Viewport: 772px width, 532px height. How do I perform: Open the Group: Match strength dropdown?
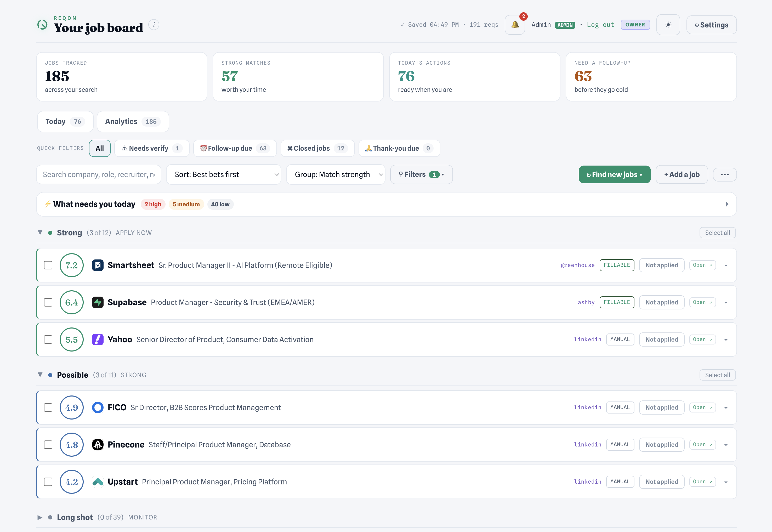coord(336,174)
